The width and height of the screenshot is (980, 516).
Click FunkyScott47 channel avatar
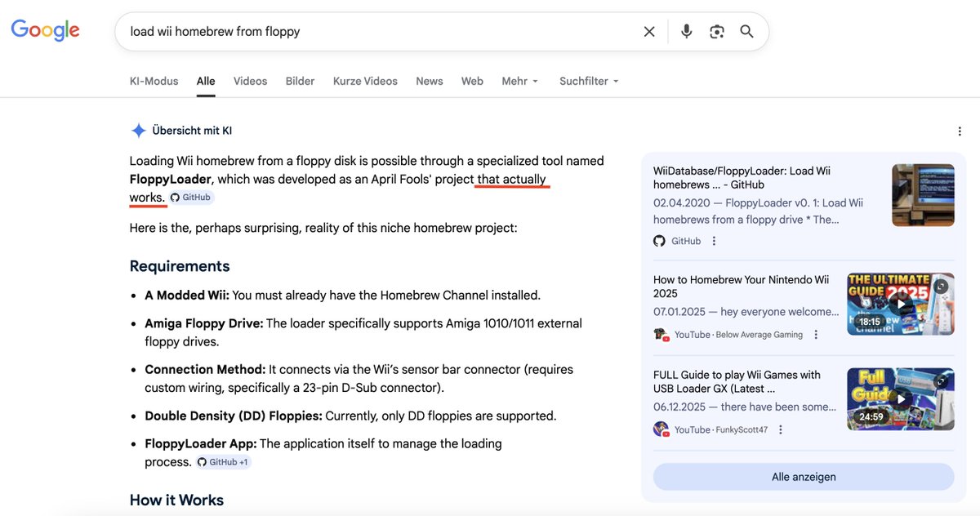tap(661, 429)
